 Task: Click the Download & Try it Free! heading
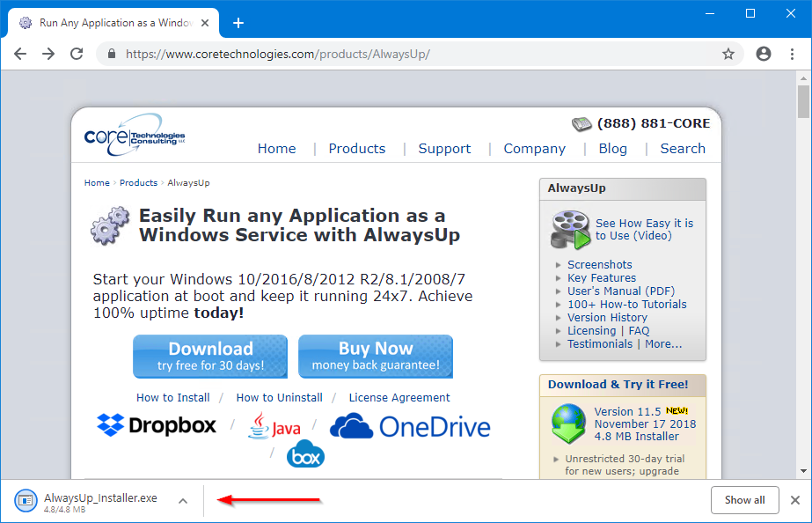tap(618, 385)
